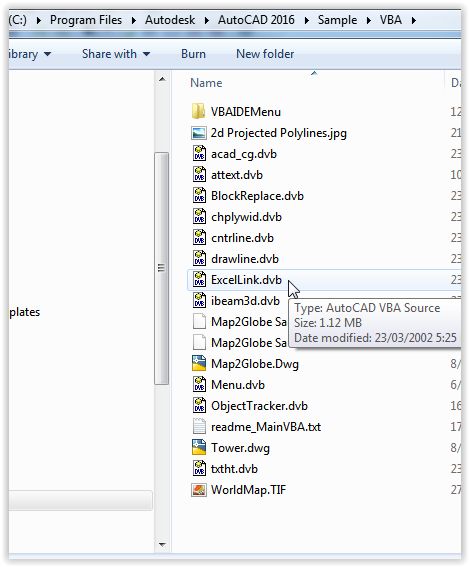Viewport: 469px width, 567px height.
Task: Click the navigation pane scroll-down arrow
Action: pos(162,545)
